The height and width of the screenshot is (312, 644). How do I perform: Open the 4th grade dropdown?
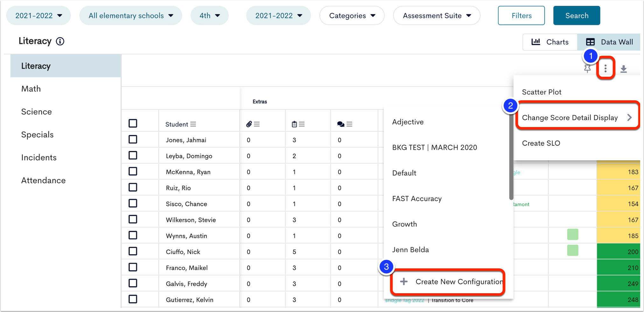pos(209,16)
